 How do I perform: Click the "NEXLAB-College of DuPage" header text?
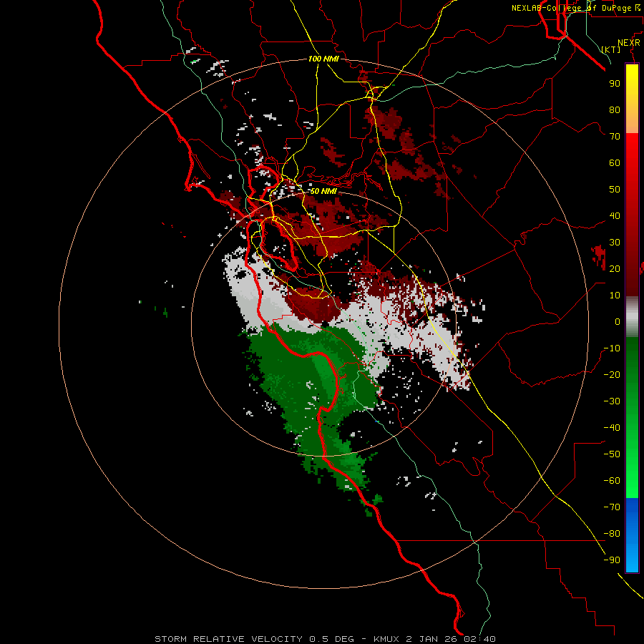click(x=572, y=8)
